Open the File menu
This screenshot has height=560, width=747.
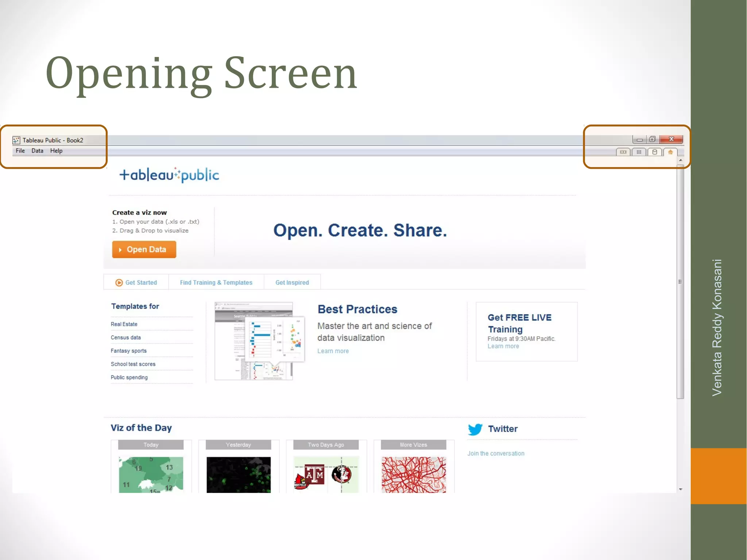(20, 151)
